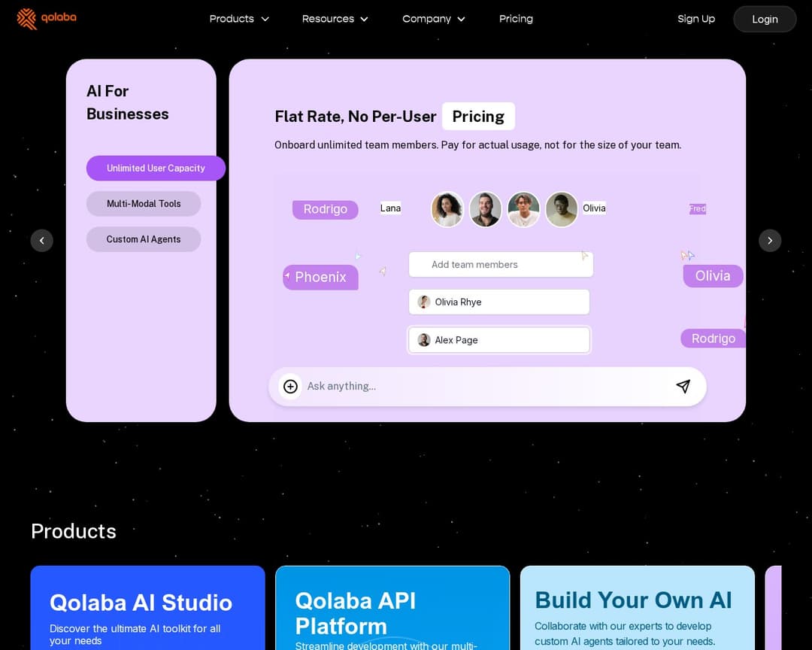This screenshot has height=650, width=812.
Task: Click the avatar next to the Olivia label
Action: tap(561, 209)
